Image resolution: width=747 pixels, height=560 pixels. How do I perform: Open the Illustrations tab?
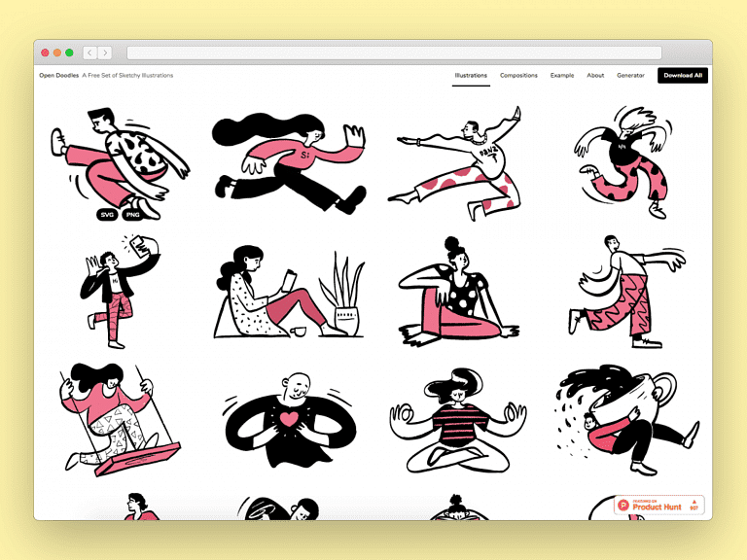(x=471, y=75)
